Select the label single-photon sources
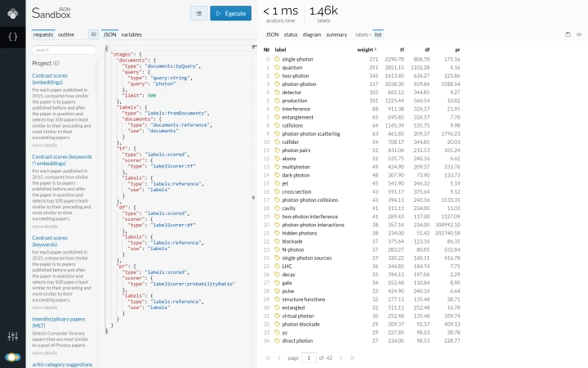The width and height of the screenshot is (588, 368). tap(307, 258)
